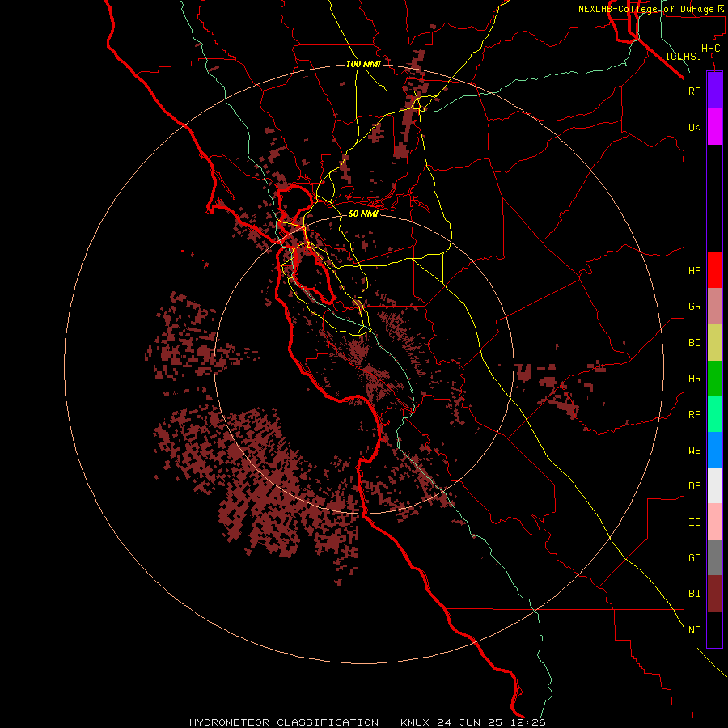Click the RA light green legend swatch

(714, 414)
